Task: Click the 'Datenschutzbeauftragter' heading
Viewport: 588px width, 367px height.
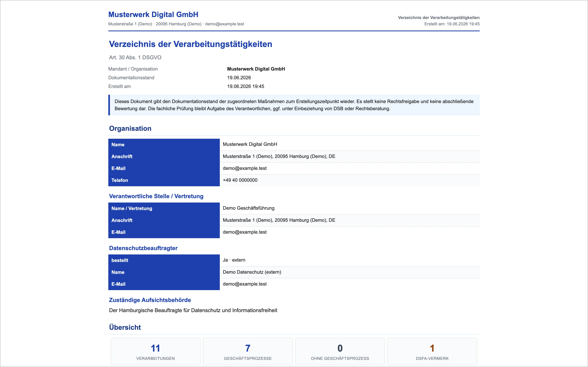Action: pos(143,248)
